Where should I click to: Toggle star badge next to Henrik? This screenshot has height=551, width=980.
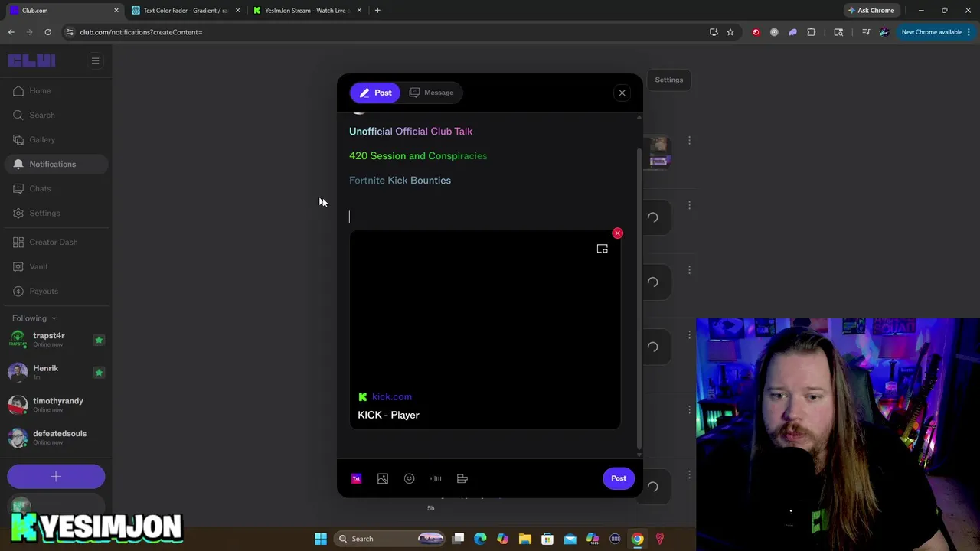[x=99, y=373]
